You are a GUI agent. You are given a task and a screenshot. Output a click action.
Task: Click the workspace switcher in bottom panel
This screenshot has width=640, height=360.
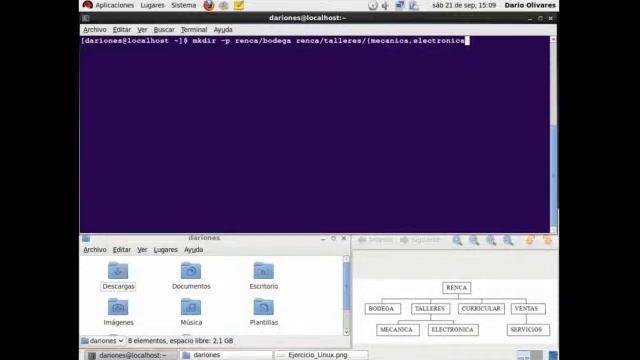click(x=530, y=355)
